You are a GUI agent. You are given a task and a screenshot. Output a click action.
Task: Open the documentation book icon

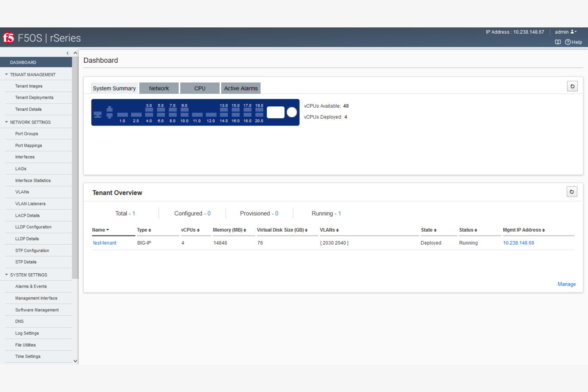pyautogui.click(x=558, y=42)
